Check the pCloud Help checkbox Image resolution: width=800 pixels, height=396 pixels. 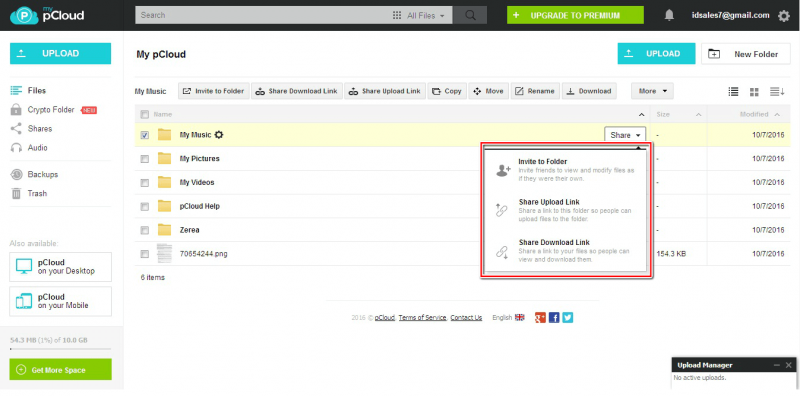click(x=145, y=206)
